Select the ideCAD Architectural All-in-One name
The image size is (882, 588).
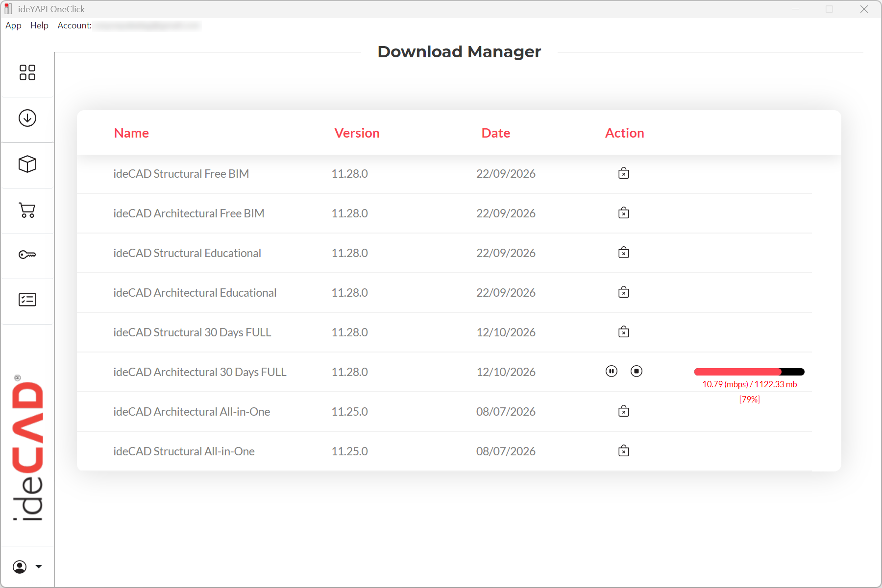tap(192, 412)
